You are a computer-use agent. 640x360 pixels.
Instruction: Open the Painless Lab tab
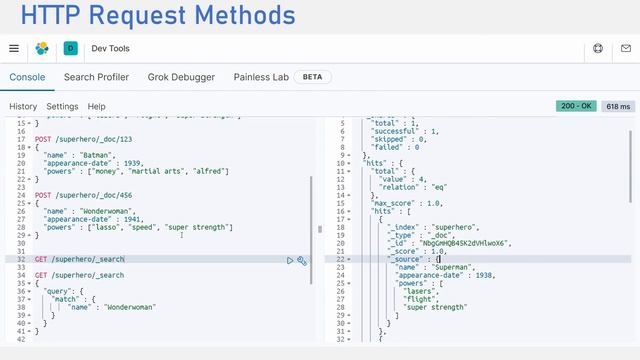(x=261, y=77)
